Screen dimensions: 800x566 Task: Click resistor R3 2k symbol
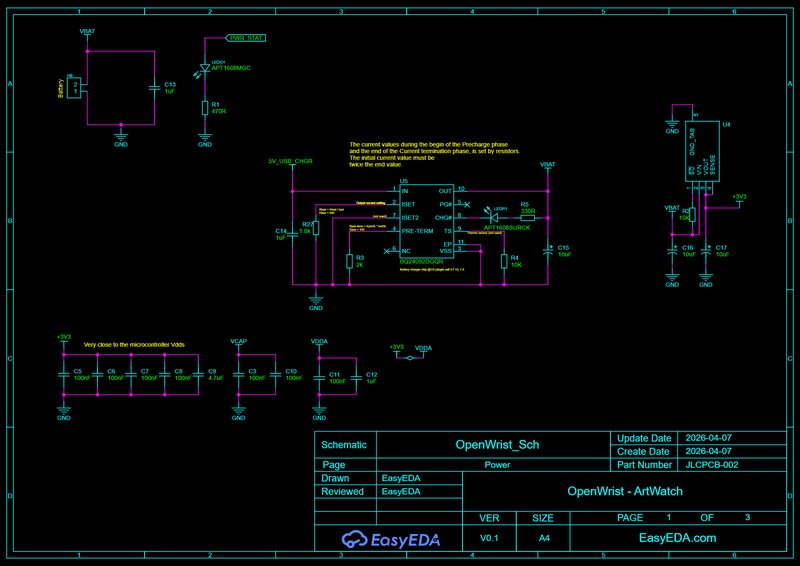349,261
